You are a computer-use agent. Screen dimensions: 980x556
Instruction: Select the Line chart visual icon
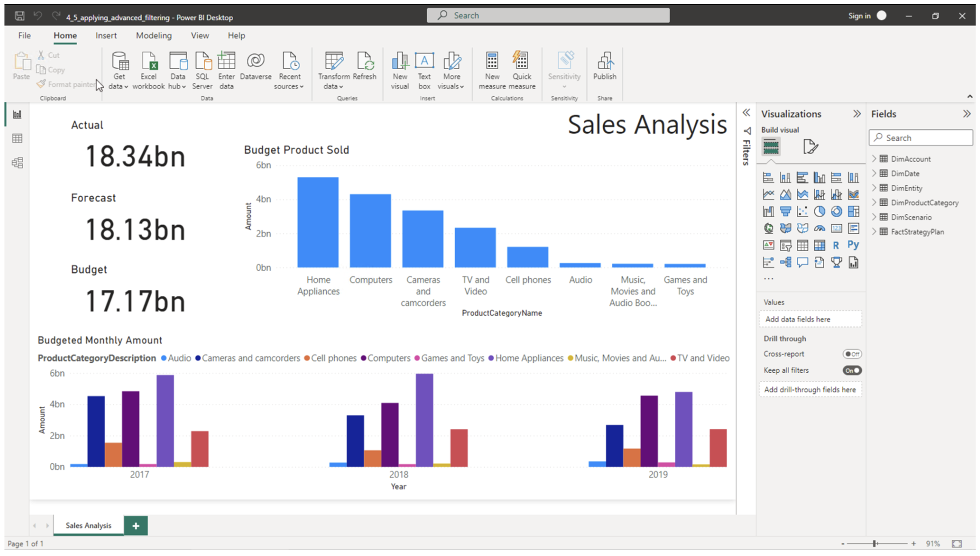coord(768,194)
